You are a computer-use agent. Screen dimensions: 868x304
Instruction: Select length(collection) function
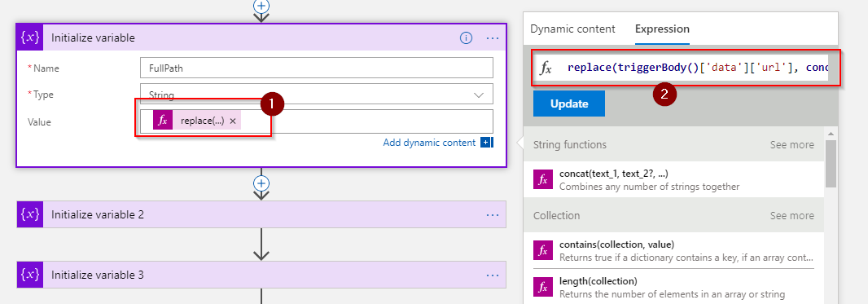coord(673,287)
